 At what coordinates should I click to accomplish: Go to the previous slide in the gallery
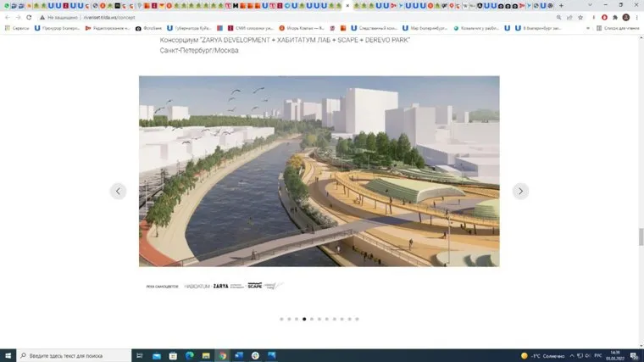118,191
